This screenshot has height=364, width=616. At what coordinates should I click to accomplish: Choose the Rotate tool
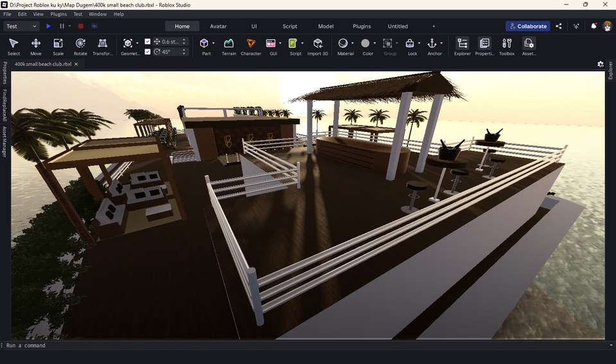[80, 44]
